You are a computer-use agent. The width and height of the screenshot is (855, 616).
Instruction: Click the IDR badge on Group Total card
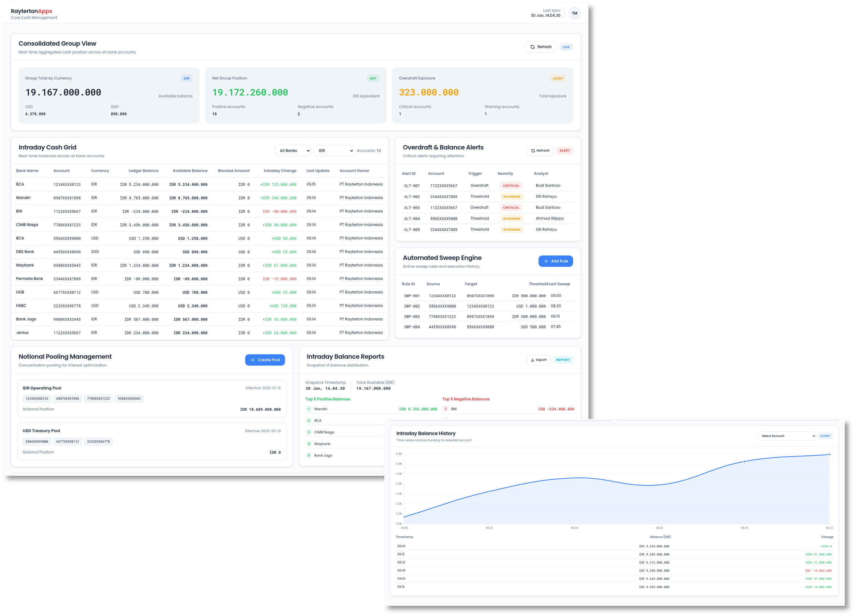click(187, 78)
